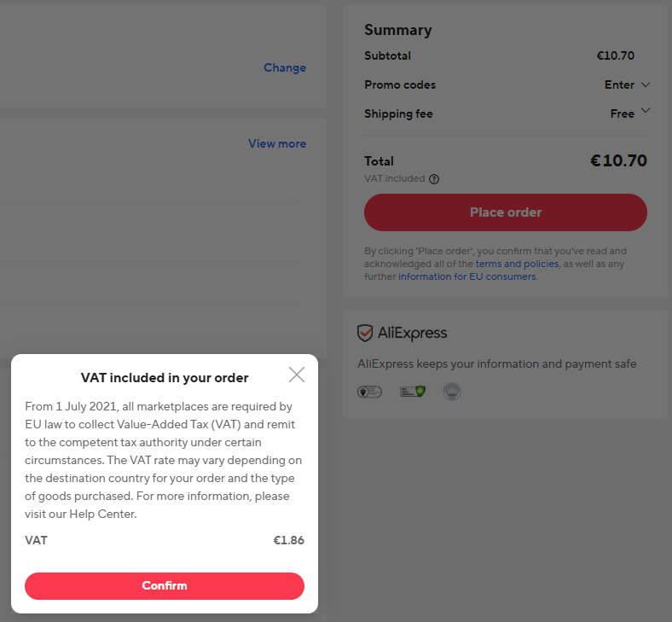
Task: Click the AliExpress payment safety message
Action: click(x=496, y=364)
